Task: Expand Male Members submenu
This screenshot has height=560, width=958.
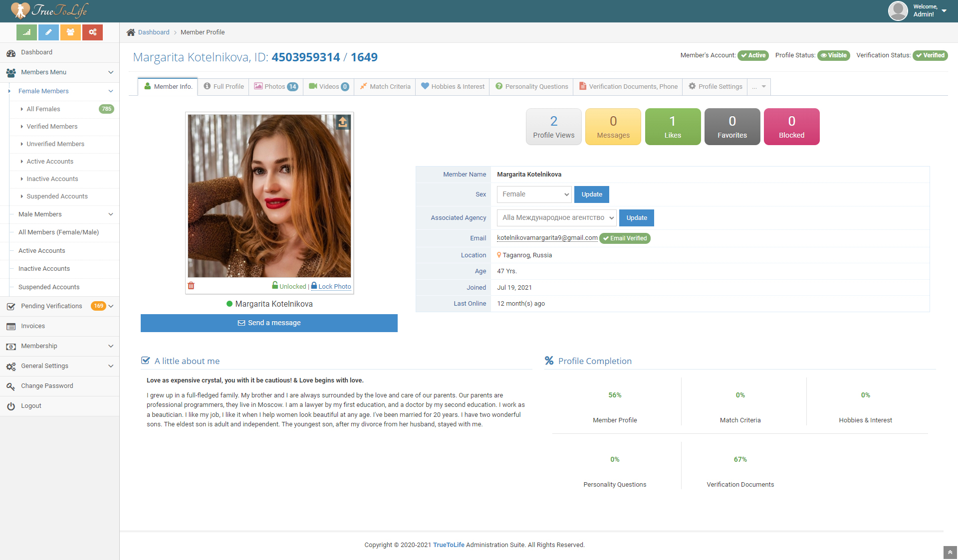Action: click(64, 214)
